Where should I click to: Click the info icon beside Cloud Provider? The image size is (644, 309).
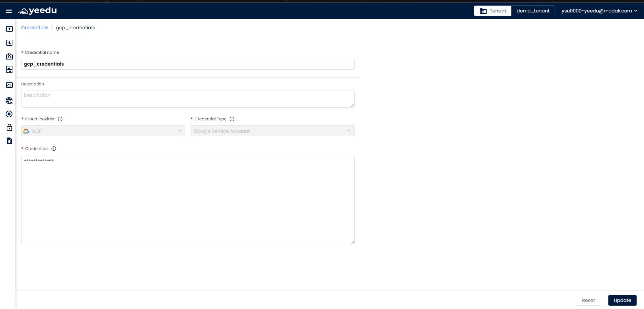(60, 119)
